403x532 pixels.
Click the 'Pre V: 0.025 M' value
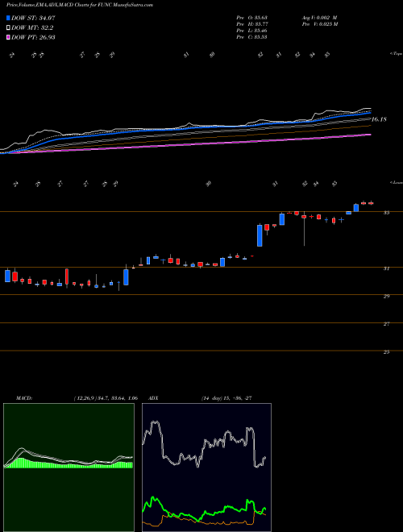tap(321, 24)
